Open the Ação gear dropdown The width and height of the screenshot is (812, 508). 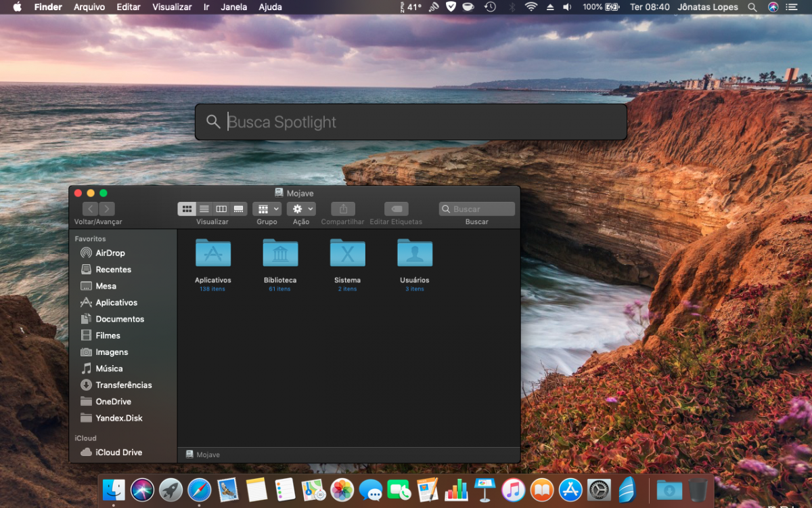[301, 209]
